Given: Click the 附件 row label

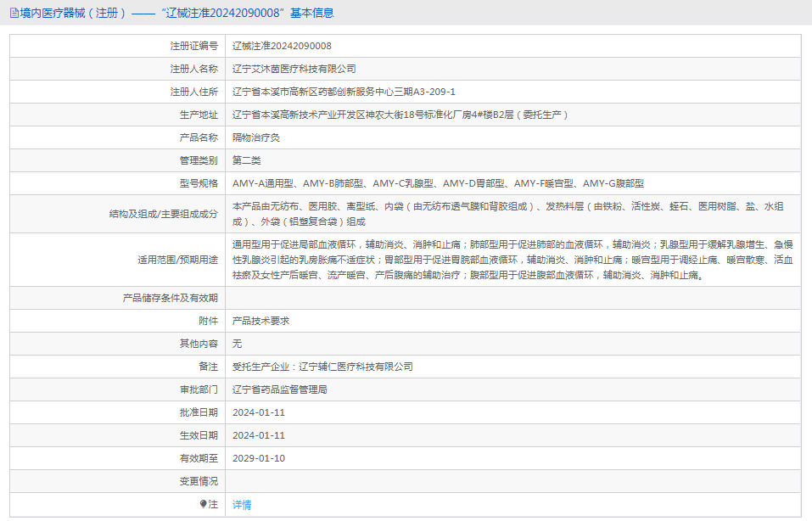Looking at the screenshot, I should click(208, 321).
